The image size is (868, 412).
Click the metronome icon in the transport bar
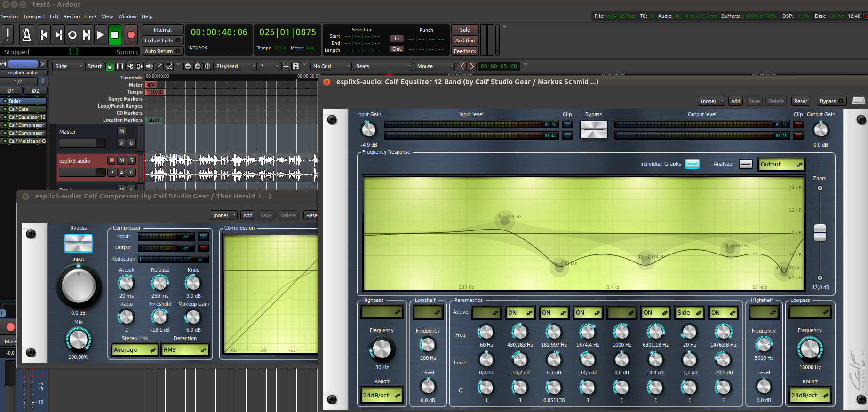(26, 35)
